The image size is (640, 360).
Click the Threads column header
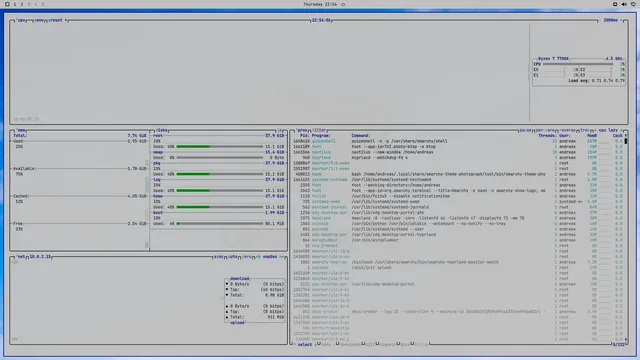pyautogui.click(x=547, y=136)
